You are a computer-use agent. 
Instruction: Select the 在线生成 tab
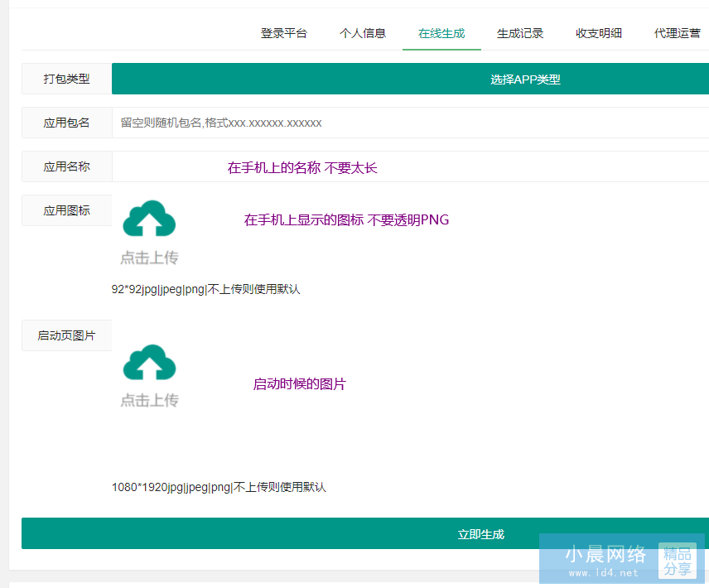point(441,33)
